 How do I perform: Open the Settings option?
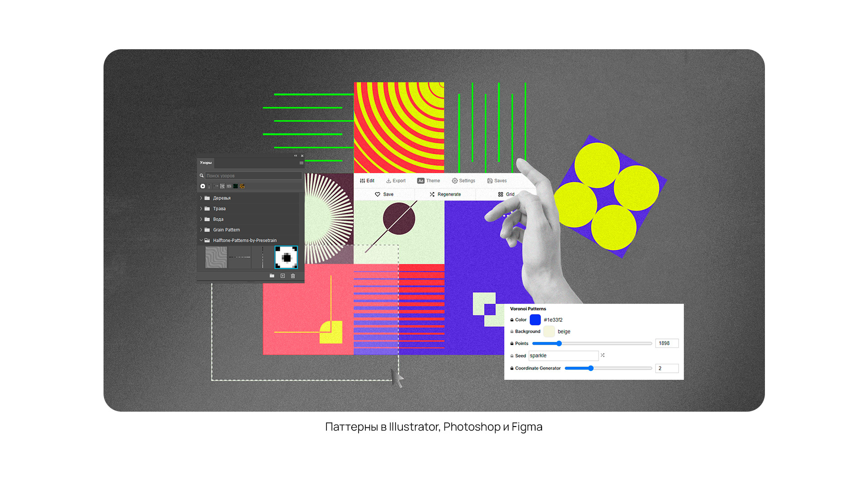point(463,181)
